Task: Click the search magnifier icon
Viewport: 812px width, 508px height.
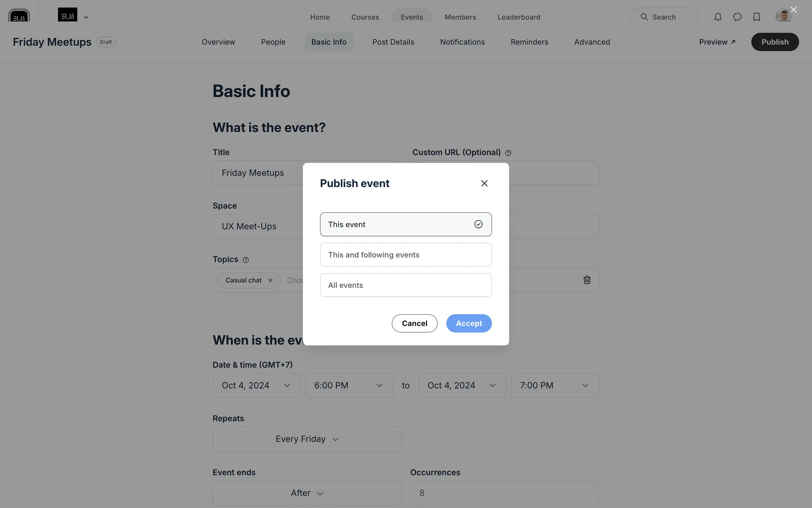Action: (x=644, y=17)
